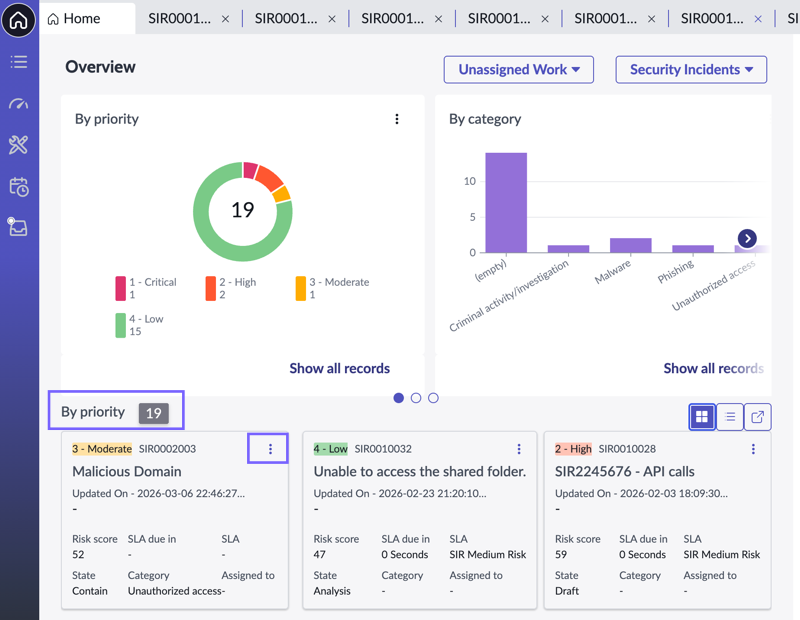Expand the Unassigned Work dropdown
Viewport: 800px width, 620px height.
click(519, 69)
